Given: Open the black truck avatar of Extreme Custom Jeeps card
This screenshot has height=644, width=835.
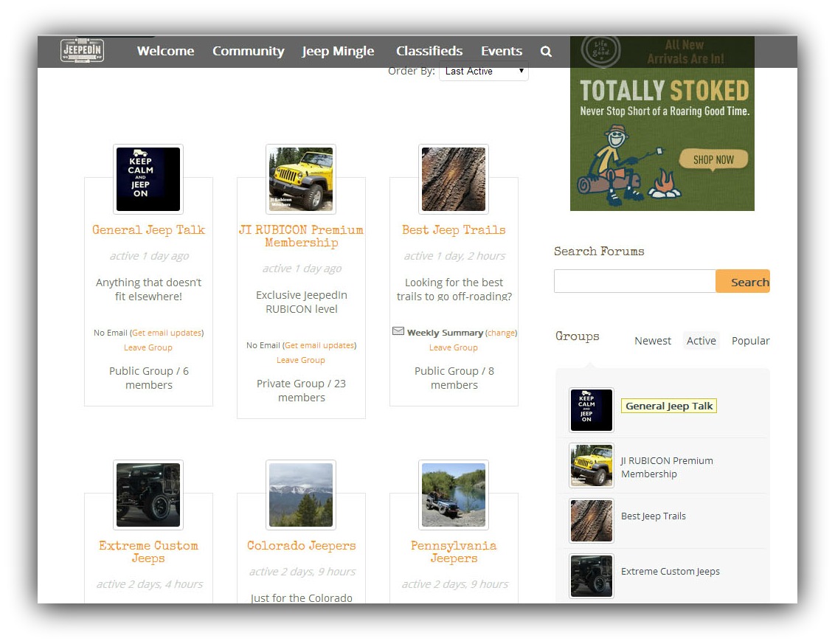Looking at the screenshot, I should coord(148,495).
